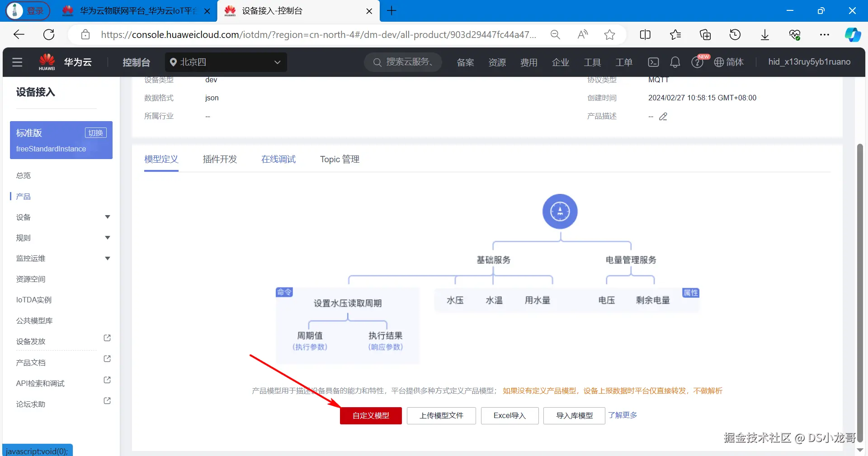
Task: Select 资源空间 in the sidebar
Action: [31, 279]
